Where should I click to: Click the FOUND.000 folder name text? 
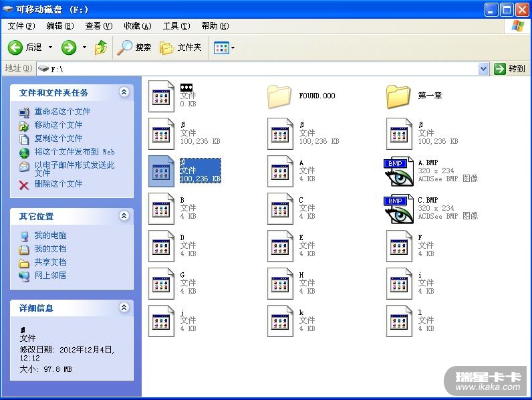tap(317, 96)
